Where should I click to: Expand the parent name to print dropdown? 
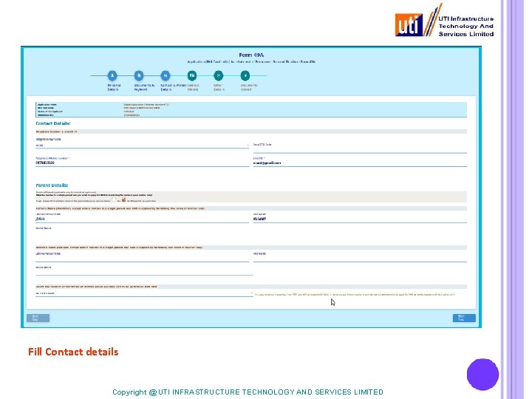click(x=144, y=294)
